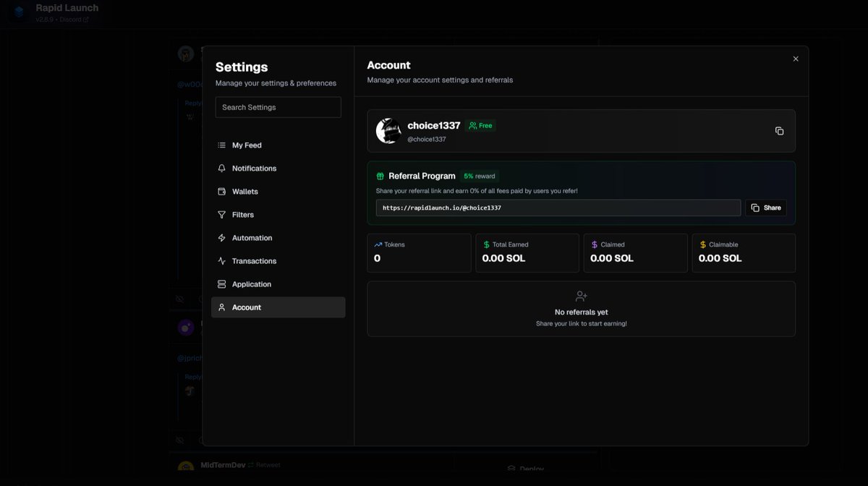This screenshot has width=868, height=486.
Task: Click the Filters funnel icon
Action: coord(221,215)
